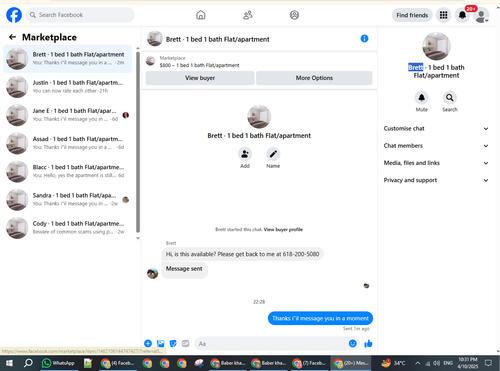Open chat with Brett in the list

tap(68, 59)
